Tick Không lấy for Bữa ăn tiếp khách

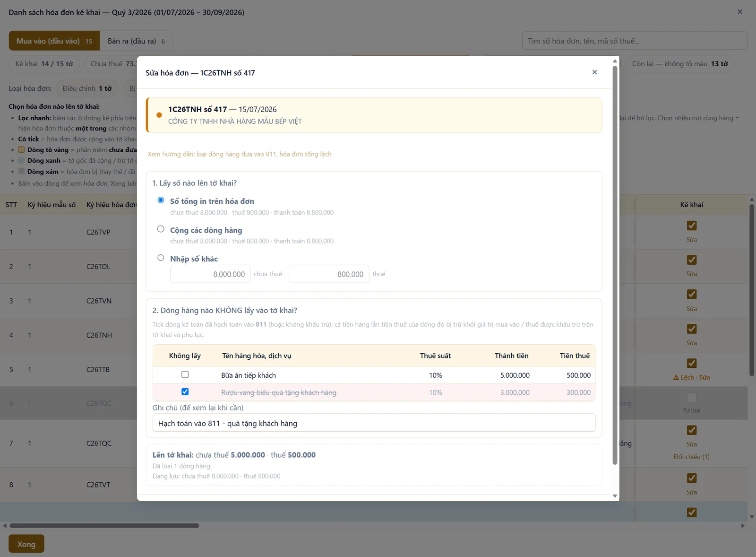[185, 374]
